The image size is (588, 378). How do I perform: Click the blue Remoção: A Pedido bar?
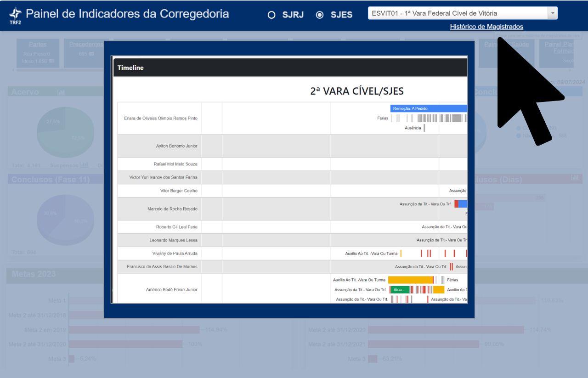click(428, 109)
